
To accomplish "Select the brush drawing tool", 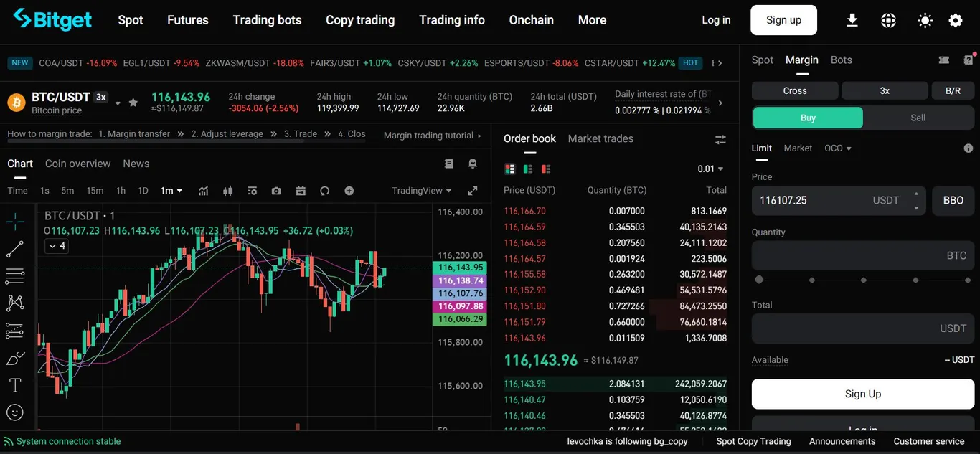I will pos(14,358).
